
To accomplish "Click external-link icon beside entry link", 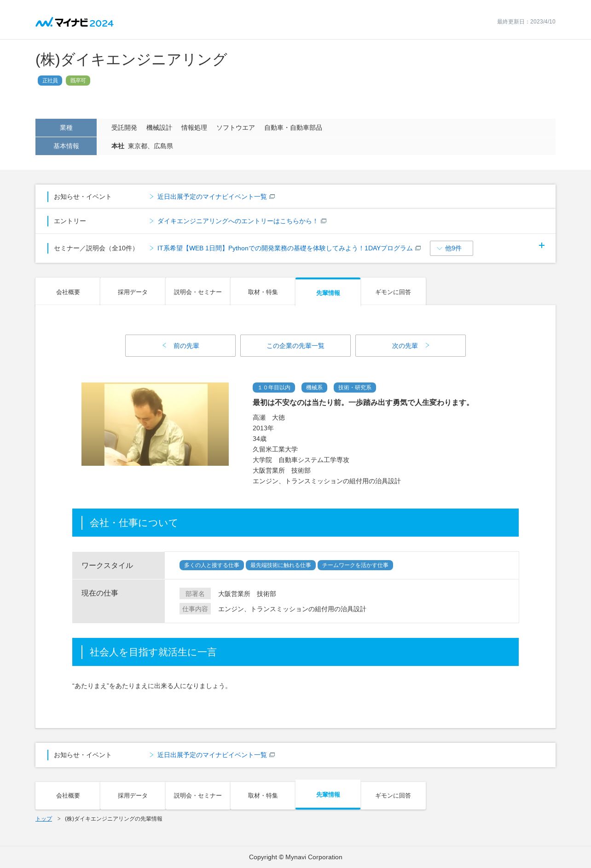I will point(324,221).
